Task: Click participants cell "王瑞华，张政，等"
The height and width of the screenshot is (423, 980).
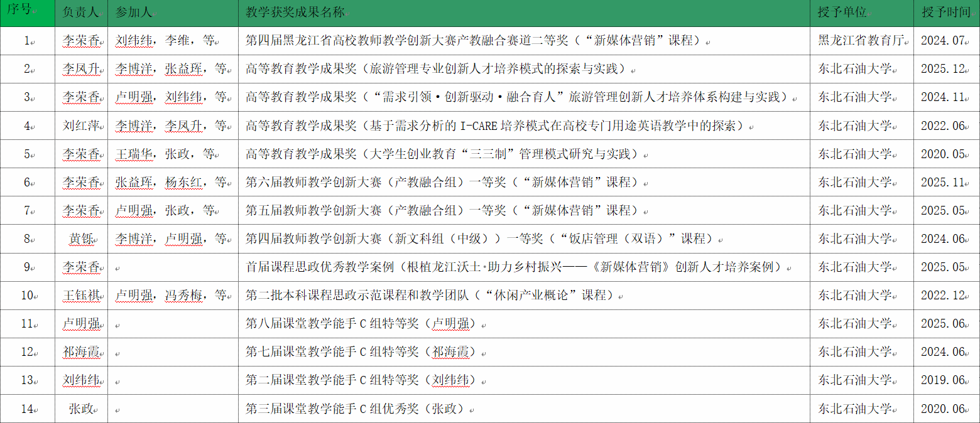Action: point(165,154)
